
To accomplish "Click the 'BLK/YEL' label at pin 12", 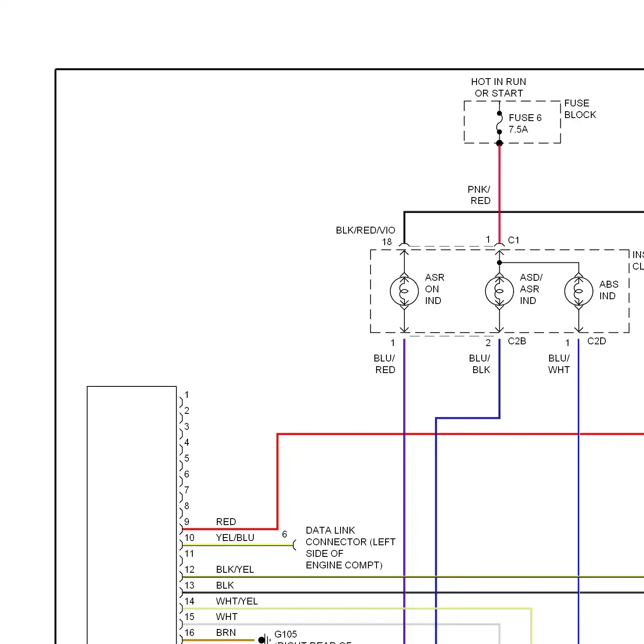I will click(x=235, y=569).
